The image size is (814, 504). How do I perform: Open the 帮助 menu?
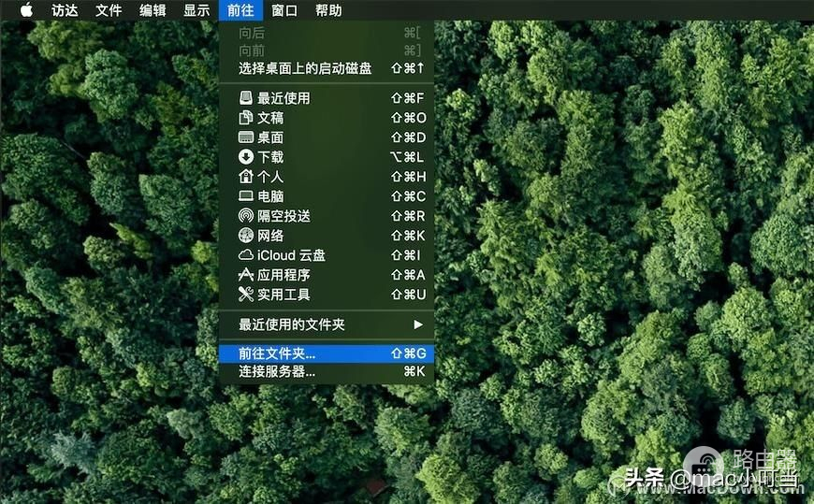[x=328, y=10]
